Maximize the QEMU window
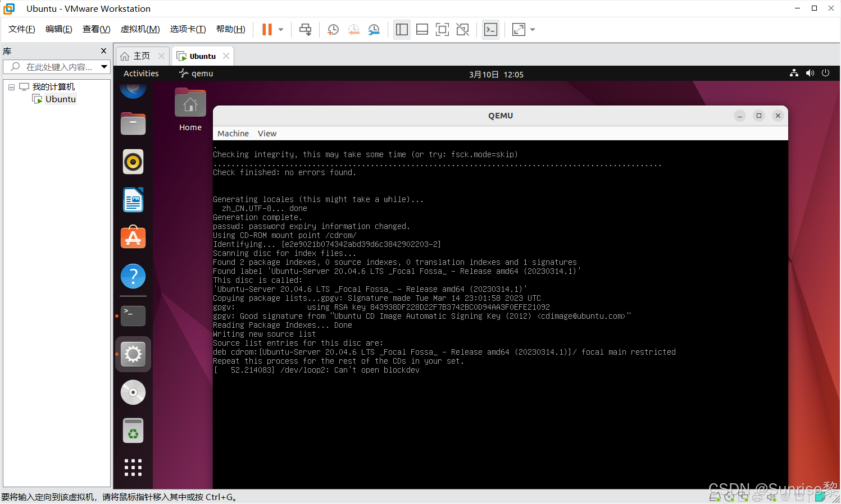This screenshot has height=504, width=841. 759,116
